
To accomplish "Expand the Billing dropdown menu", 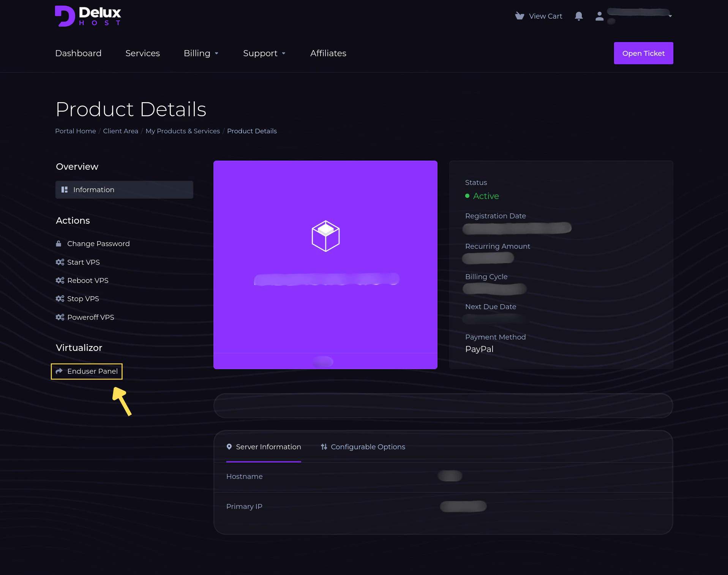I will [x=201, y=53].
